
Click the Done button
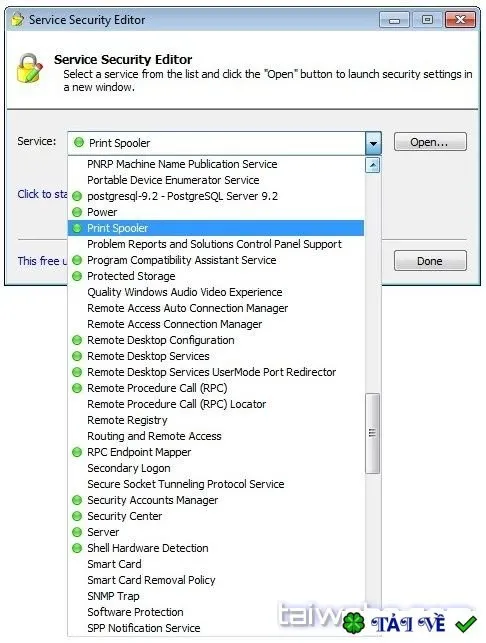(430, 261)
